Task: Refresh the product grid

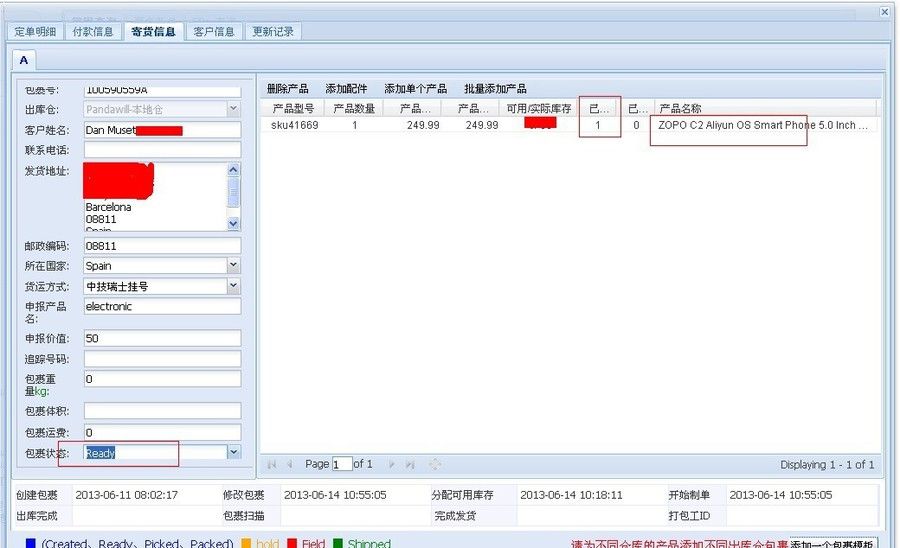Action: 435,464
